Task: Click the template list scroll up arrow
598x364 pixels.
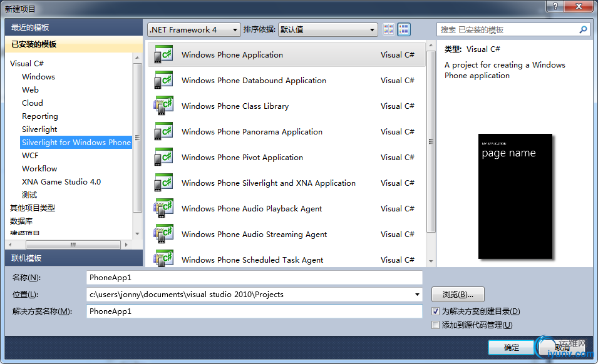Action: tap(431, 45)
